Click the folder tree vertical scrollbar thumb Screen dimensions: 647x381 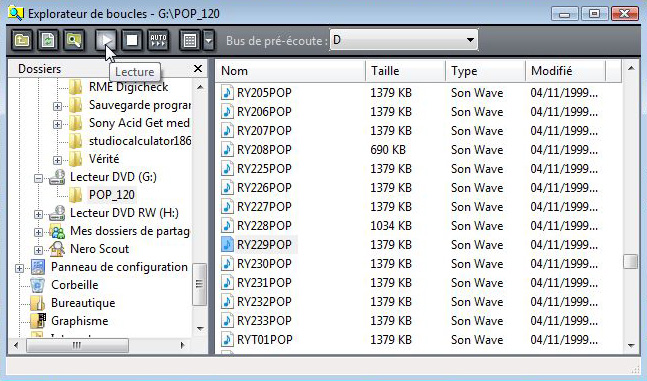click(x=200, y=284)
